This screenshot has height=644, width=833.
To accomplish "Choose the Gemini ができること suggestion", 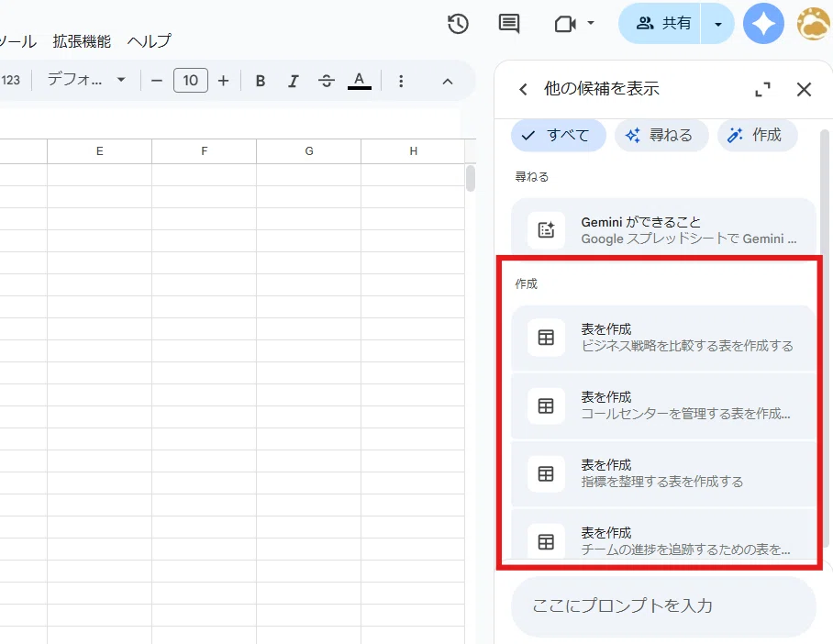I will [663, 229].
